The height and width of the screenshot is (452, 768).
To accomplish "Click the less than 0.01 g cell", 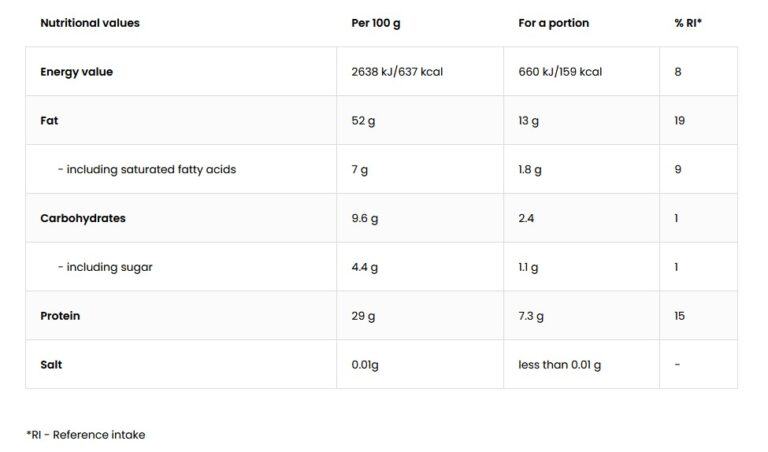I will 559,365.
